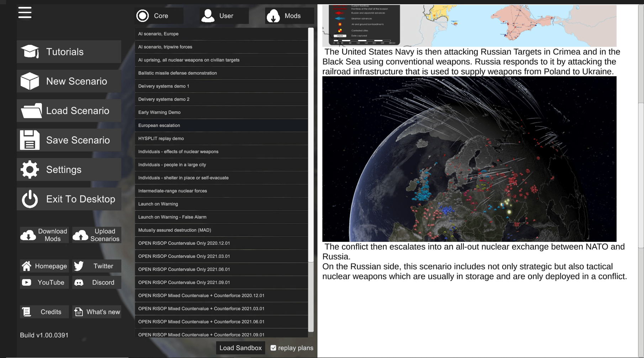
Task: Toggle the replay plans checkbox
Action: coord(273,348)
